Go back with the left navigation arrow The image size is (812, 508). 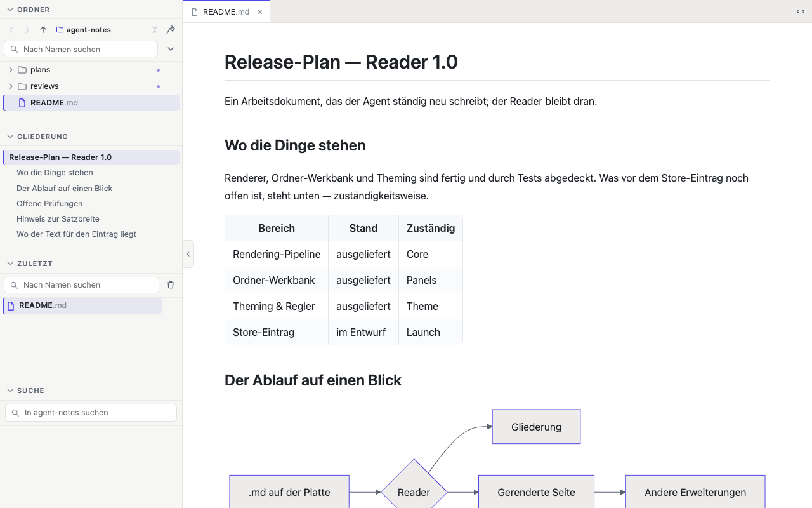click(x=11, y=30)
